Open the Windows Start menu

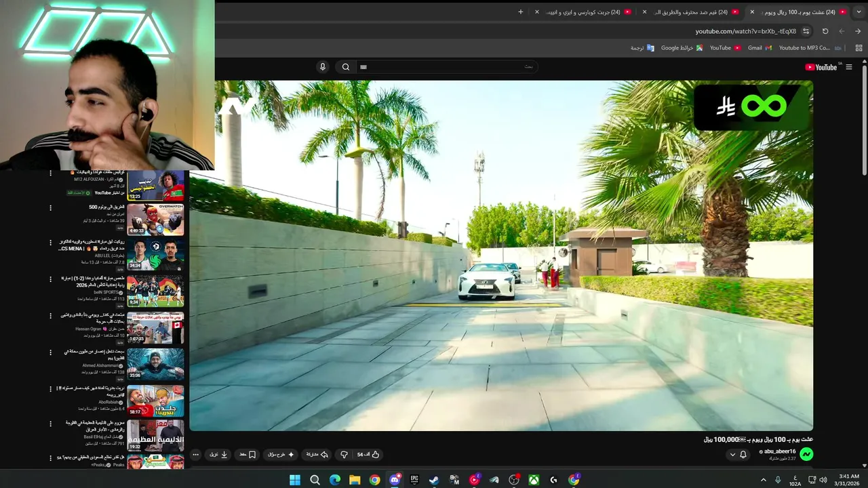[295, 480]
